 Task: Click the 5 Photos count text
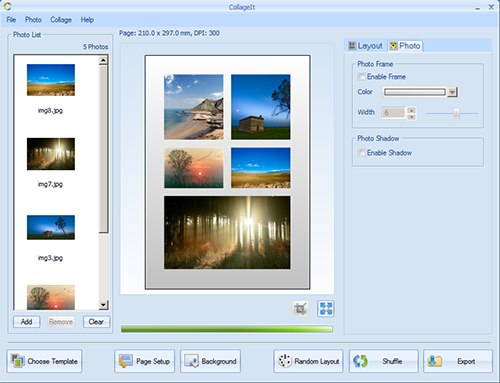[96, 47]
